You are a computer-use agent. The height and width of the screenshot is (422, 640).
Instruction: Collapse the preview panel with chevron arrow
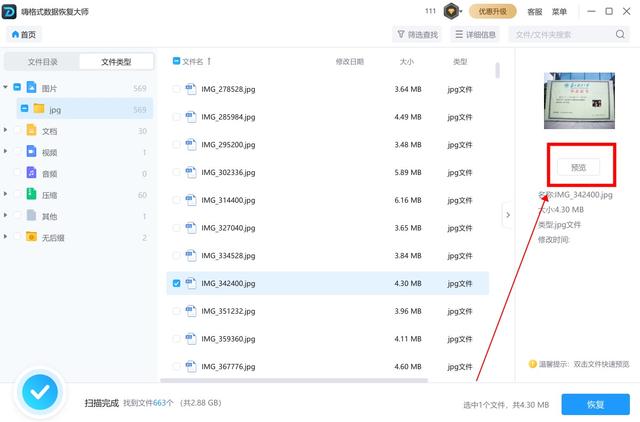click(508, 215)
